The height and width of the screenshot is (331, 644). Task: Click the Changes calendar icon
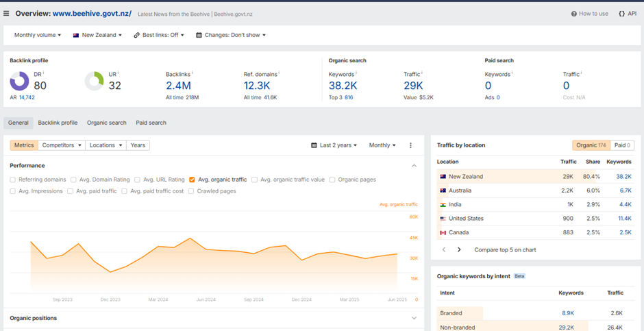coord(199,36)
